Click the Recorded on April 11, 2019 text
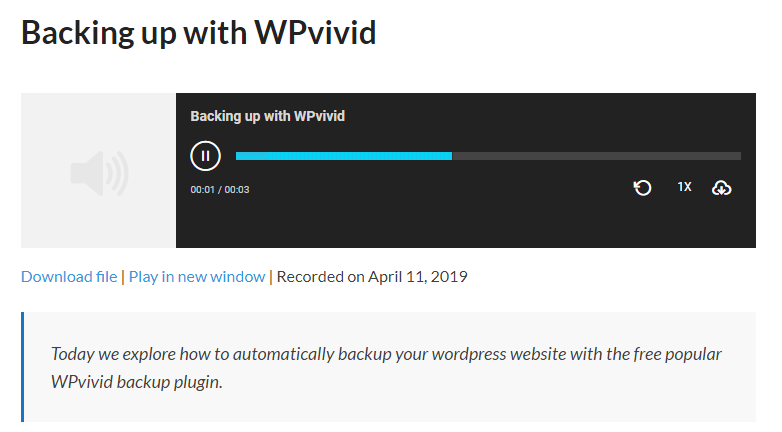Image resolution: width=782 pixels, height=432 pixels. tap(372, 276)
